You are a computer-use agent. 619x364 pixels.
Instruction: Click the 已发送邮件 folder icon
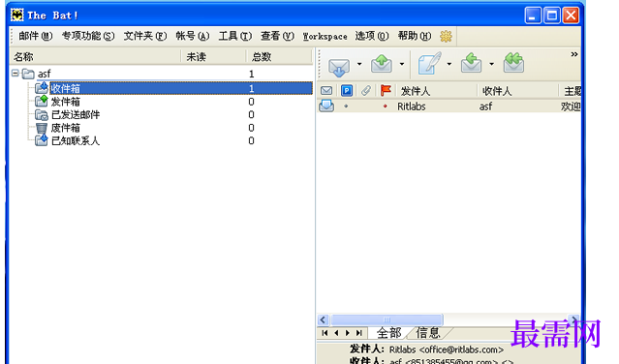coord(42,115)
